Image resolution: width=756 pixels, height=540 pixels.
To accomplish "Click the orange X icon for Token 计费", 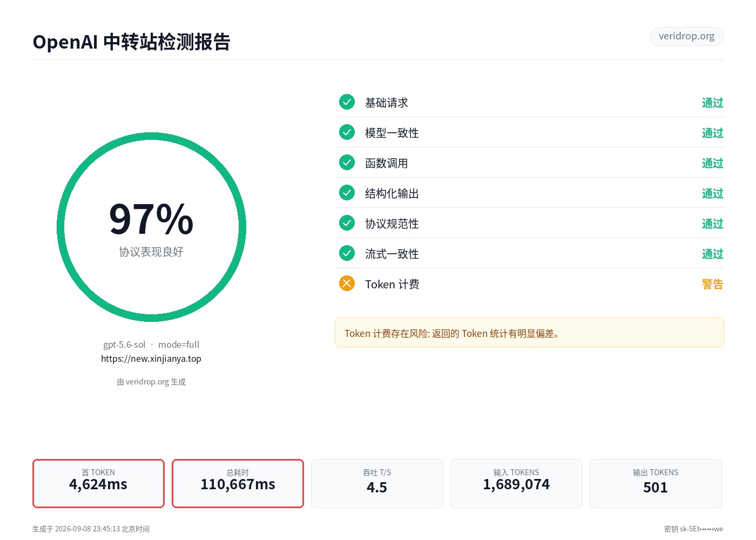I will (x=347, y=283).
